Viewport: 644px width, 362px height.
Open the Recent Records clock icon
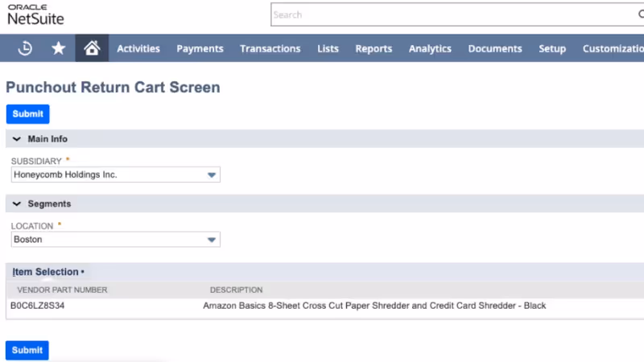coord(25,48)
